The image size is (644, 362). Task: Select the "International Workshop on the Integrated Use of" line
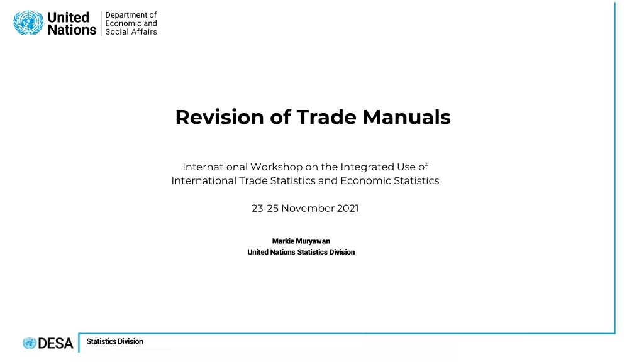click(x=305, y=167)
